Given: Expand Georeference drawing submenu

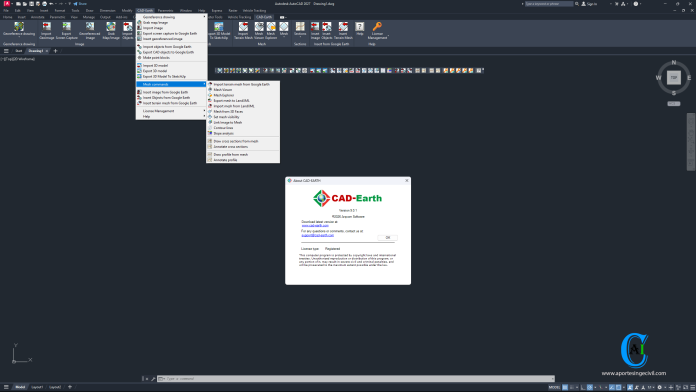Looking at the screenshot, I should (x=172, y=17).
